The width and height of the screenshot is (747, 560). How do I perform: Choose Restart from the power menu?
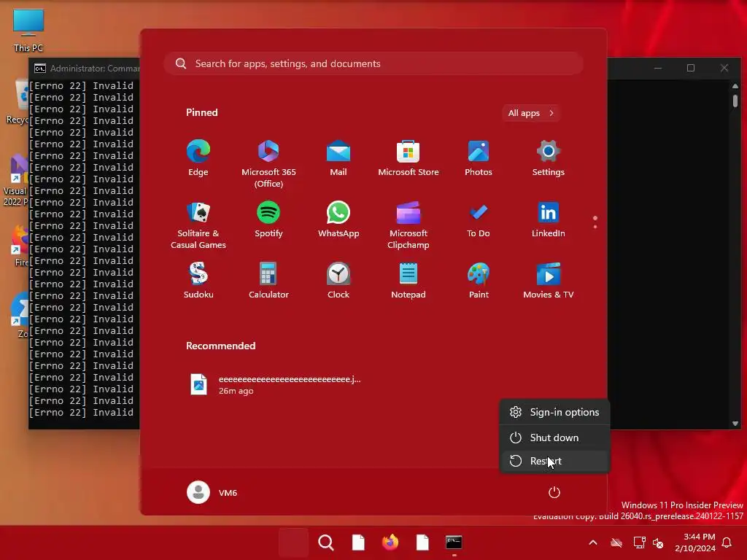tap(554, 461)
